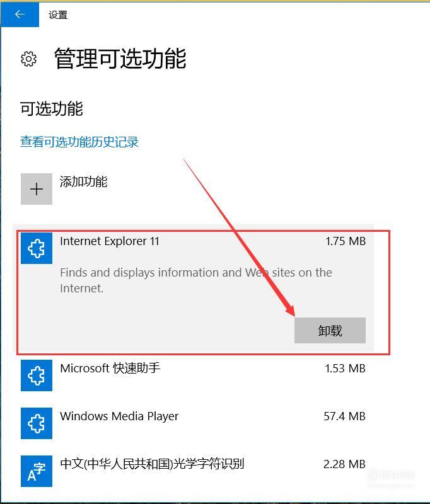Click the 添加功能 label
The image size is (430, 504).
pos(84,181)
